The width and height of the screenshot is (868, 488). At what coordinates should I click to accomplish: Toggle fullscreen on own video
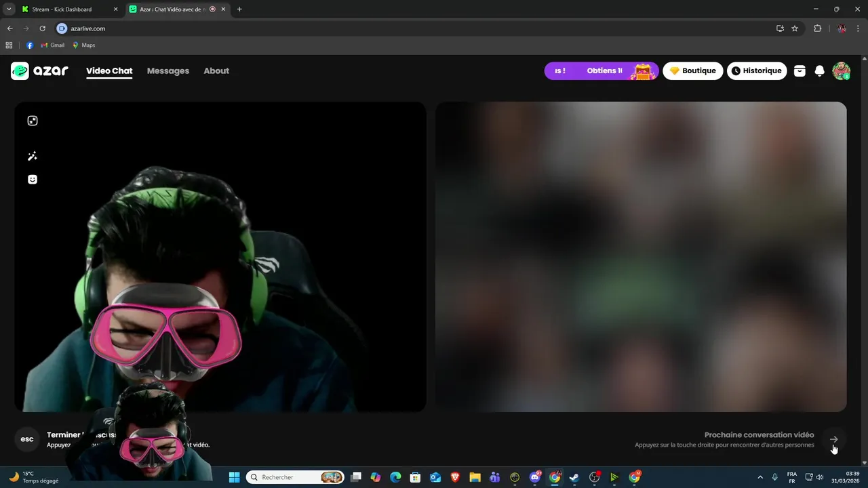point(32,121)
